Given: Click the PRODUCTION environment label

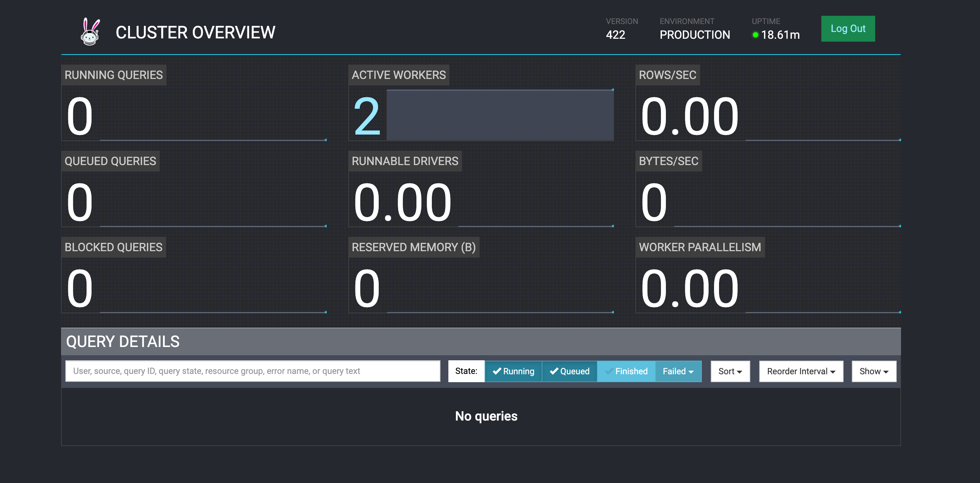Looking at the screenshot, I should pyautogui.click(x=695, y=35).
